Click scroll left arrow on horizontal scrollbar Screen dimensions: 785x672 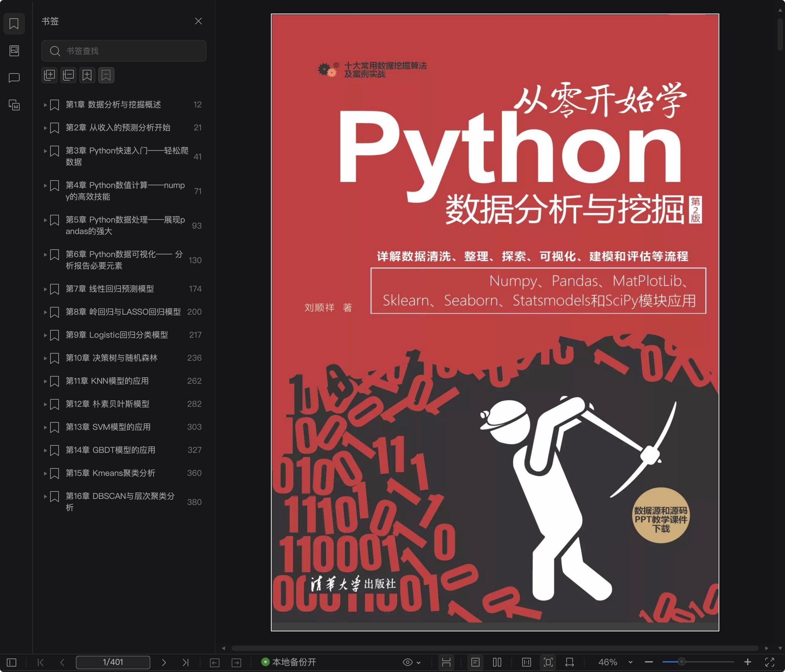pos(224,648)
